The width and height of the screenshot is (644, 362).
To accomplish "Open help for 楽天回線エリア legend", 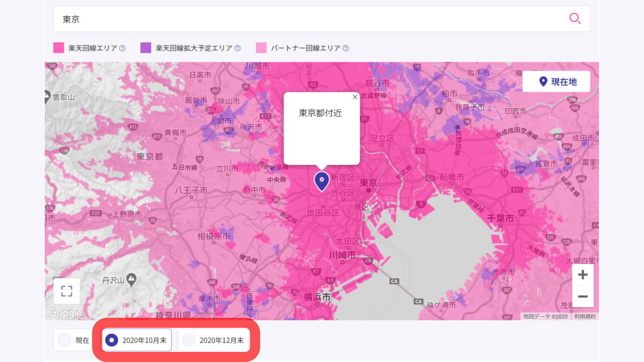I will click(122, 48).
